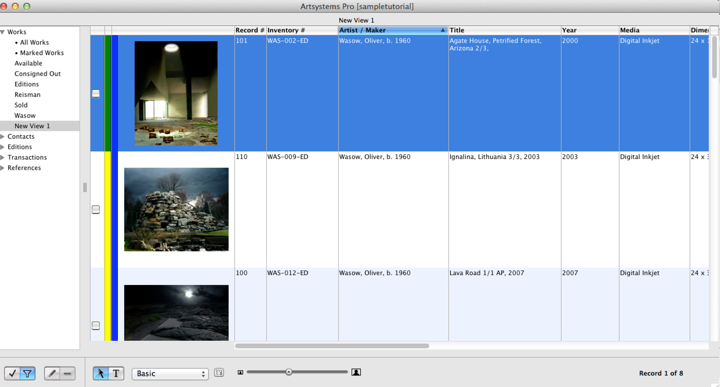The image size is (720, 387).
Task: Open the Editions view under Works
Action: coord(27,84)
